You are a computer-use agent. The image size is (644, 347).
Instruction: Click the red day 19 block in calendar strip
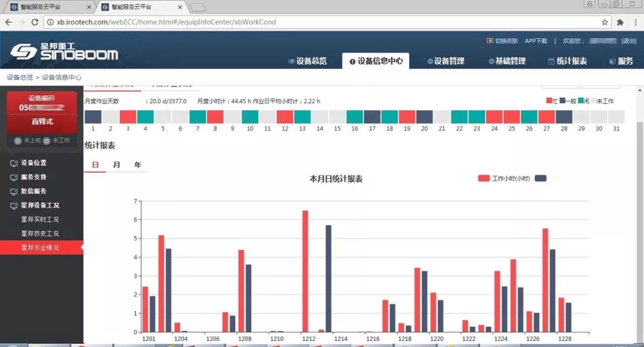point(407,117)
